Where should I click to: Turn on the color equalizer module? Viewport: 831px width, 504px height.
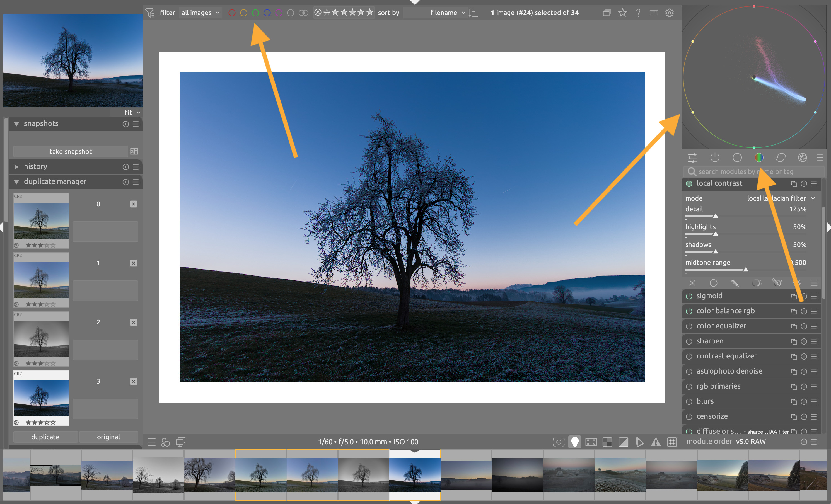click(x=689, y=326)
